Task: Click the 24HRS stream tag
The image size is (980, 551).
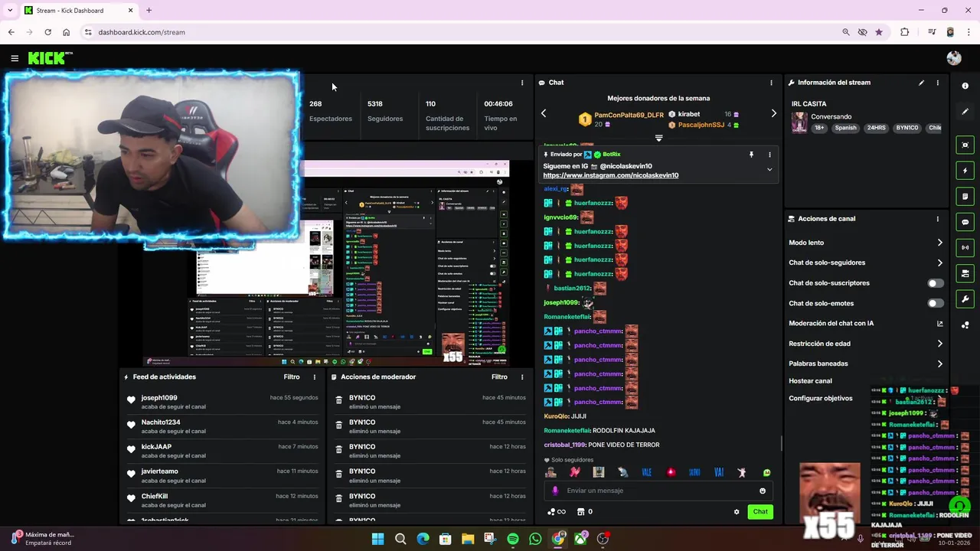Action: coord(877,129)
